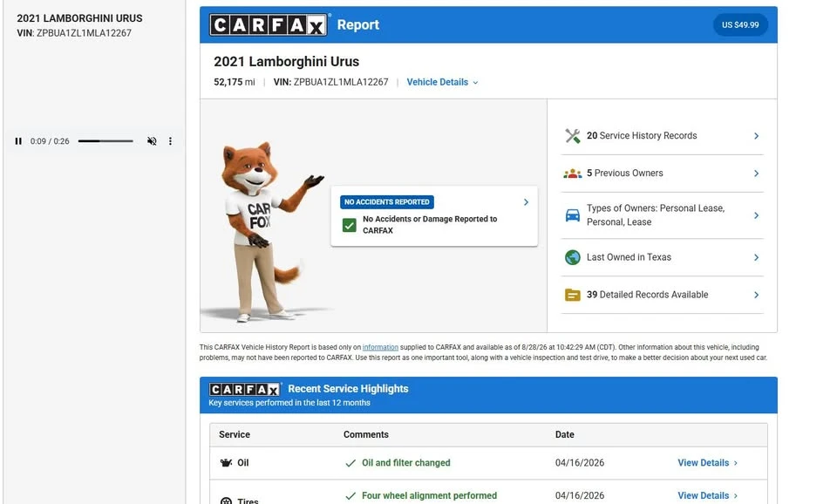
Task: Expand Last Owned in Texas chevron
Action: point(757,257)
